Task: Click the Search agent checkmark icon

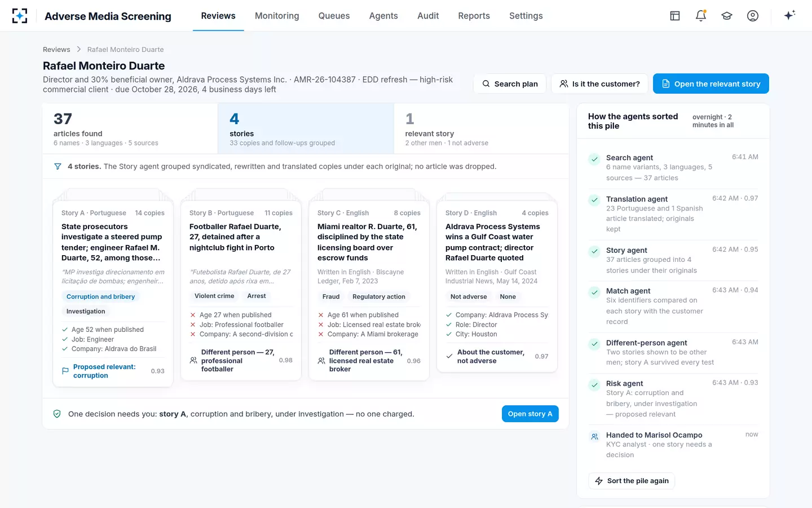Action: tap(594, 159)
